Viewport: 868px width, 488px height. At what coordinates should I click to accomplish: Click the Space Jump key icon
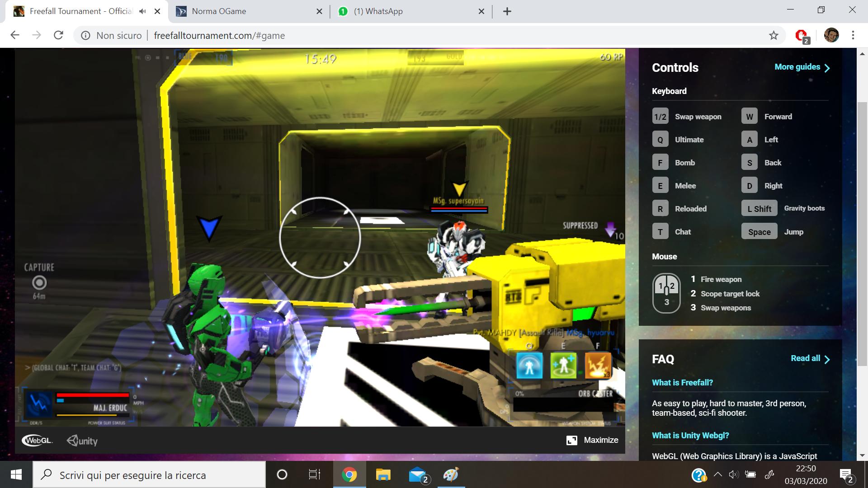click(x=759, y=232)
